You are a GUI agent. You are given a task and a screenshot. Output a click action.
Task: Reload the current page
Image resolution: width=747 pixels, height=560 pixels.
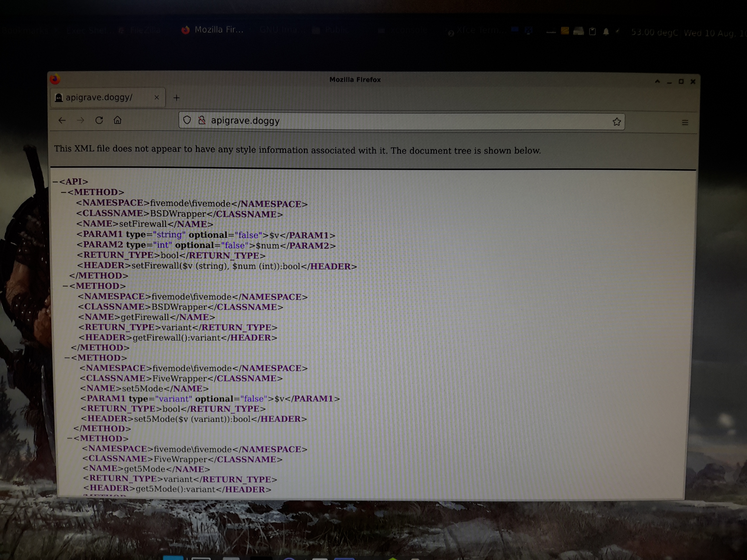click(99, 120)
